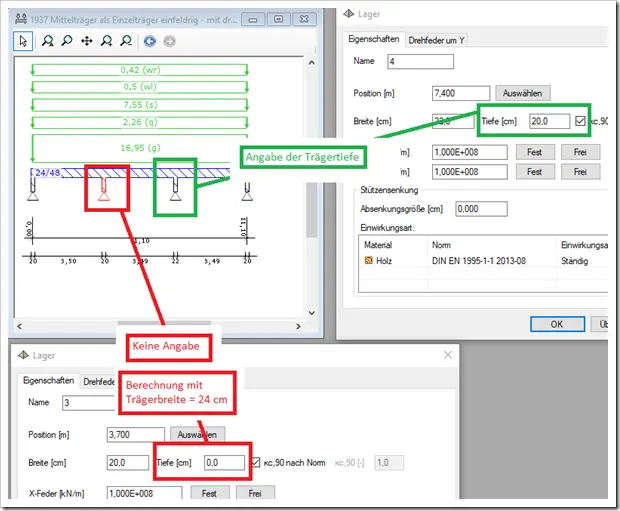Image resolution: width=620 pixels, height=511 pixels.
Task: Click Position field with value 3,700
Action: pos(136,435)
